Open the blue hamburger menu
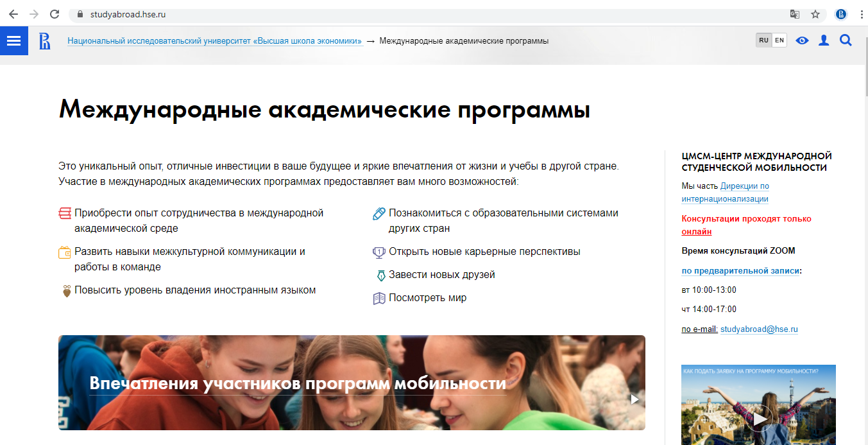 (14, 40)
